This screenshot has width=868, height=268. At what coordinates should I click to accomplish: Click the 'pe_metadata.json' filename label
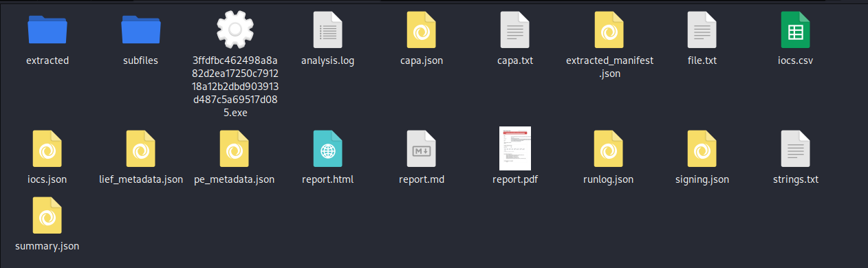[x=235, y=180]
